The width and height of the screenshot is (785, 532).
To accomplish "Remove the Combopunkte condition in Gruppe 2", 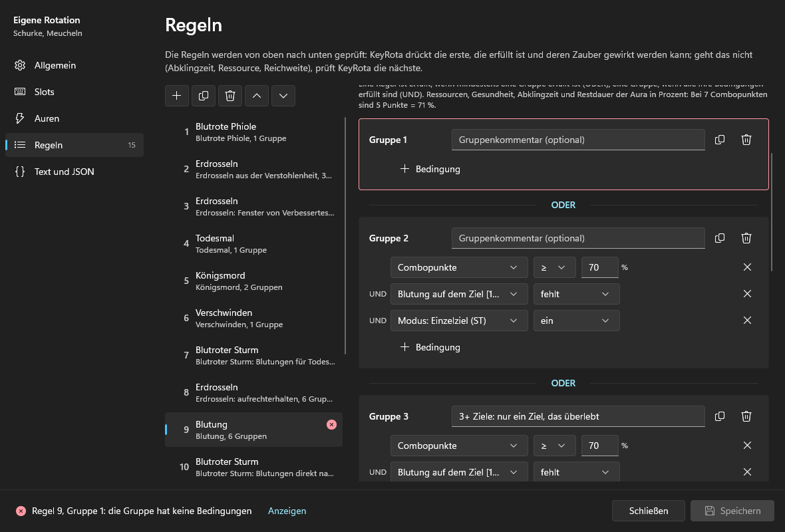I will point(748,267).
